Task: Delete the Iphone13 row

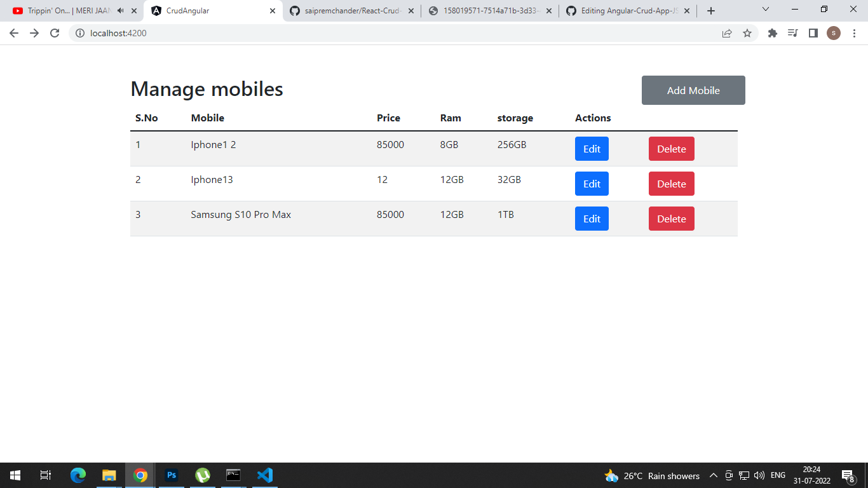Action: pos(672,184)
